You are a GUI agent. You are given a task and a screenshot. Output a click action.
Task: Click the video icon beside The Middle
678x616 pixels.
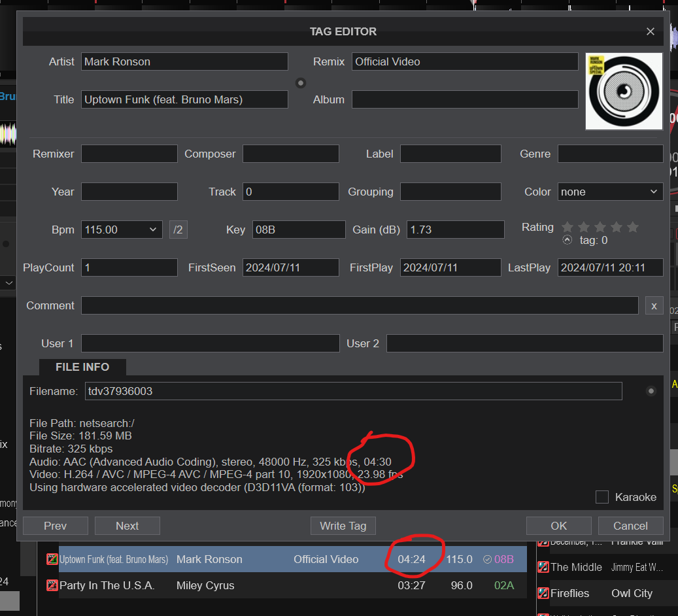pyautogui.click(x=543, y=567)
